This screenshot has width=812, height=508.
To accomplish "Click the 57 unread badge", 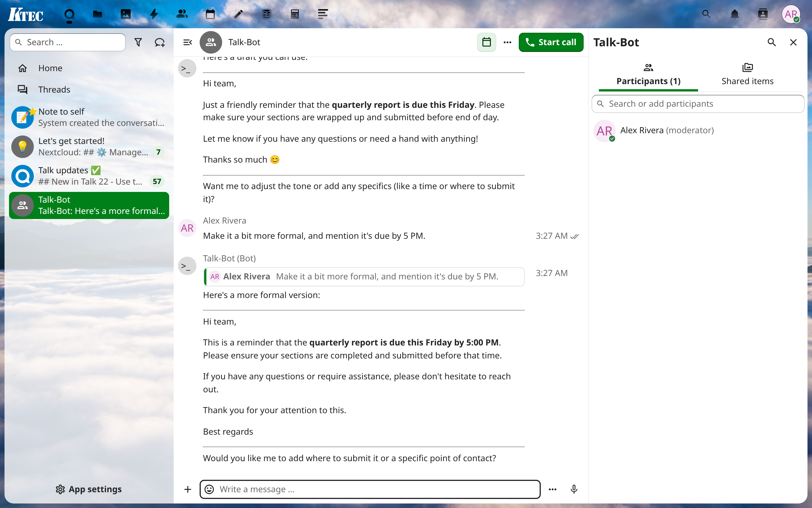I will click(157, 181).
